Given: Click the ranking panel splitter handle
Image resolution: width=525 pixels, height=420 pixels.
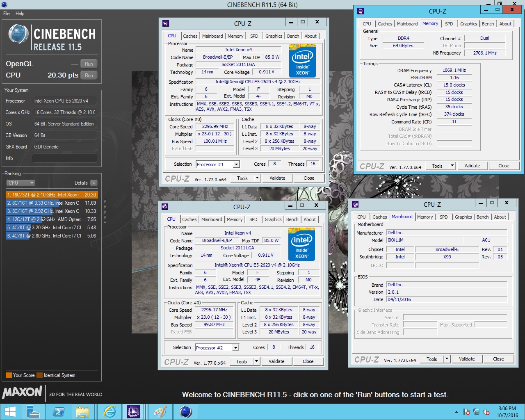Looking at the screenshot, I should coord(105,210).
